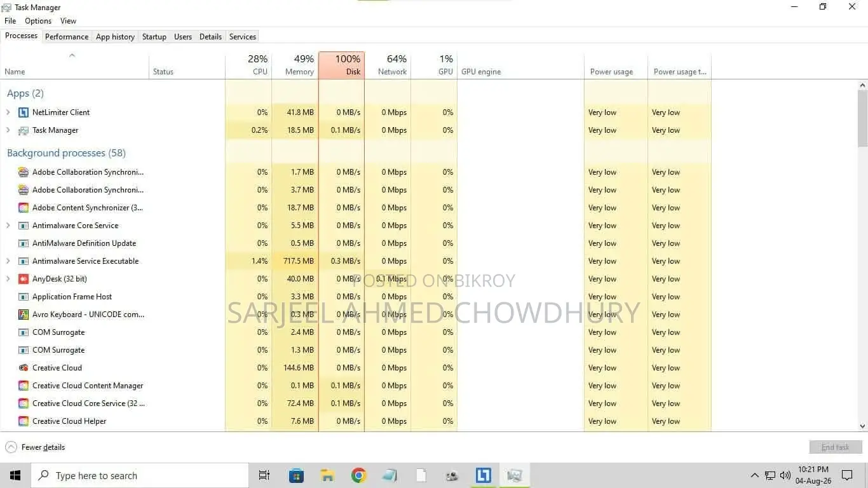
Task: Expand the Task Manager process group
Action: point(8,130)
